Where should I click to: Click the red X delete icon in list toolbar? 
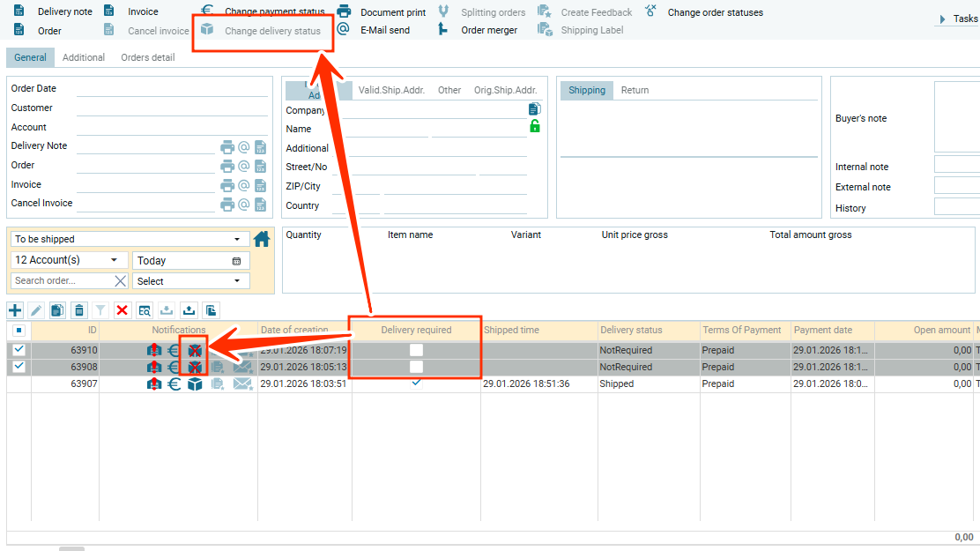[122, 310]
